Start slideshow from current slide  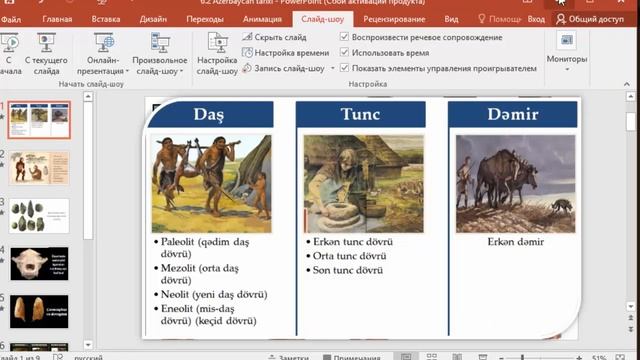click(46, 54)
